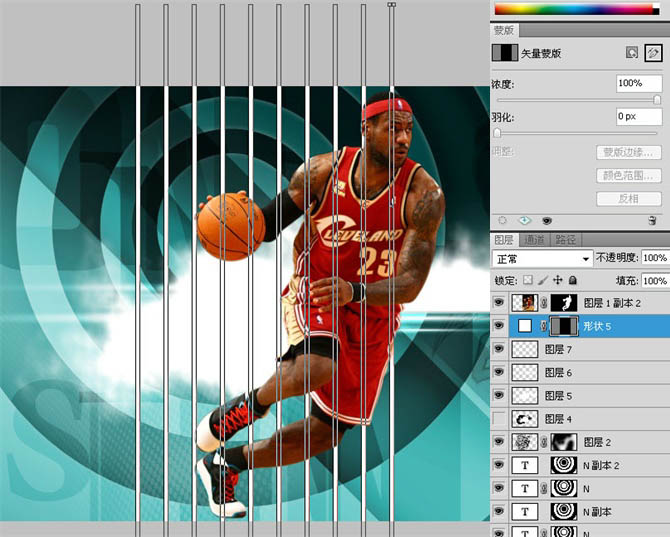670x537 pixels.
Task: Switch to the 蒙版 panel tab
Action: pyautogui.click(x=504, y=30)
